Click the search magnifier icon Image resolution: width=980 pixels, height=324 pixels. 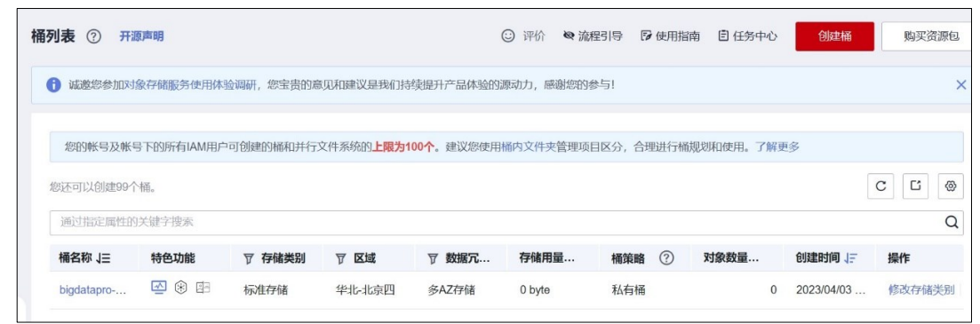[952, 222]
